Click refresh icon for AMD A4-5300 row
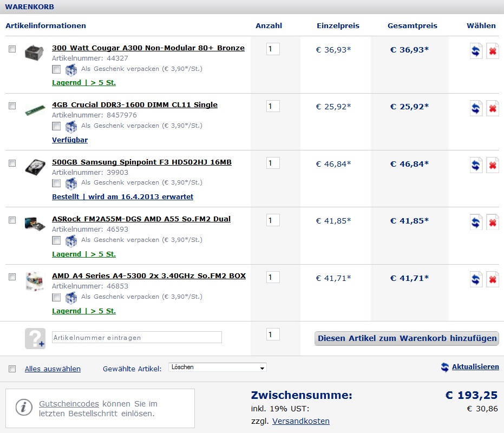504x433 pixels. (476, 279)
